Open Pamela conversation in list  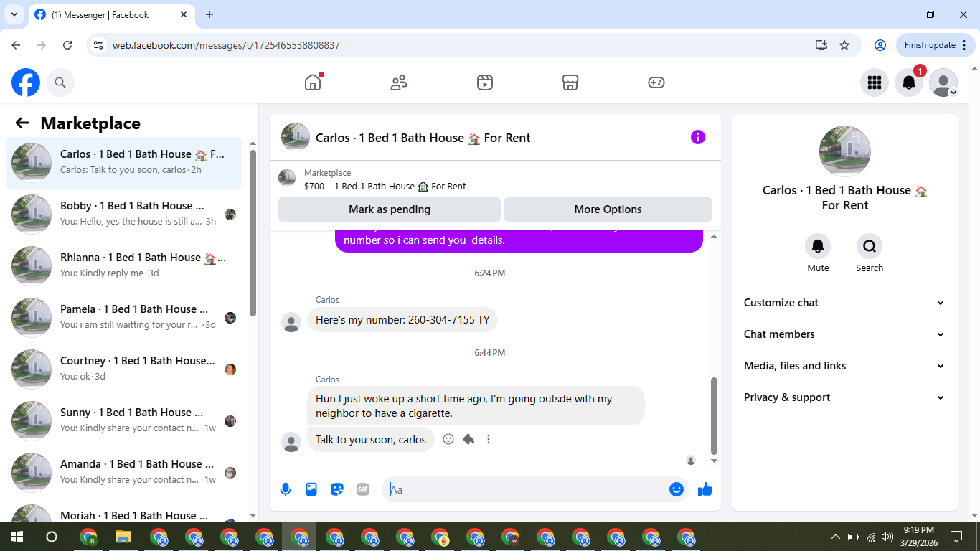(124, 318)
